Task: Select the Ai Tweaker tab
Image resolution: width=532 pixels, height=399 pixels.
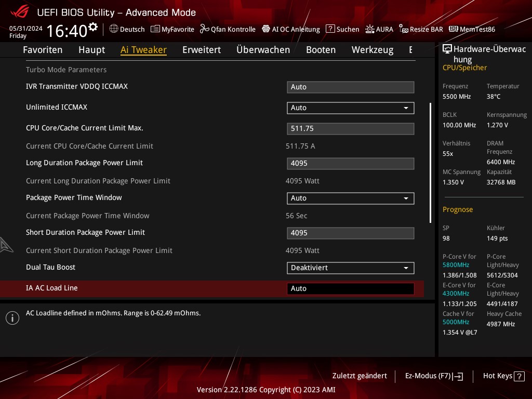Action: [143, 50]
